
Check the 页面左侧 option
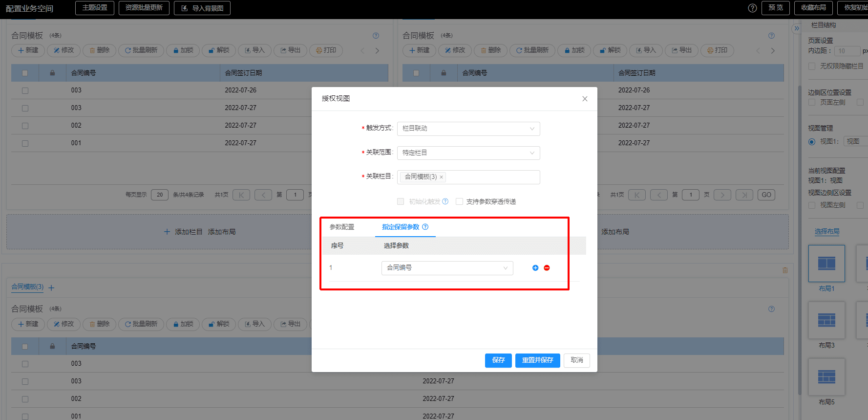point(812,102)
